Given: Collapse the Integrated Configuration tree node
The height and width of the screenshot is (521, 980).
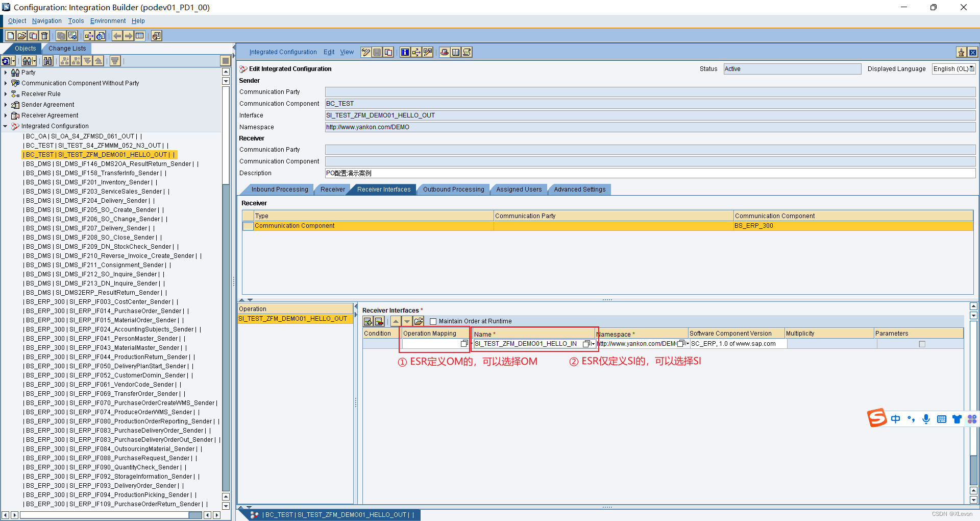Looking at the screenshot, I should (5, 126).
